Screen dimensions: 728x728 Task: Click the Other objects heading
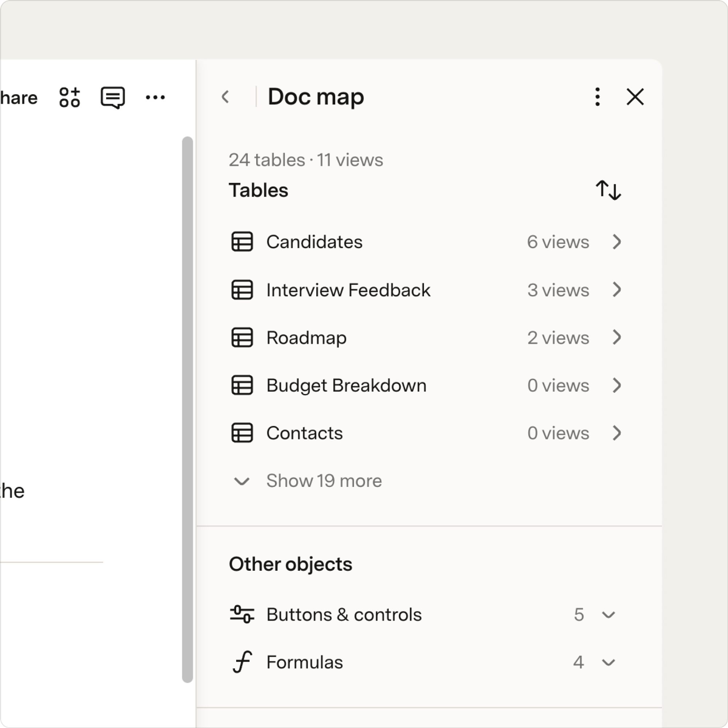[x=290, y=564]
